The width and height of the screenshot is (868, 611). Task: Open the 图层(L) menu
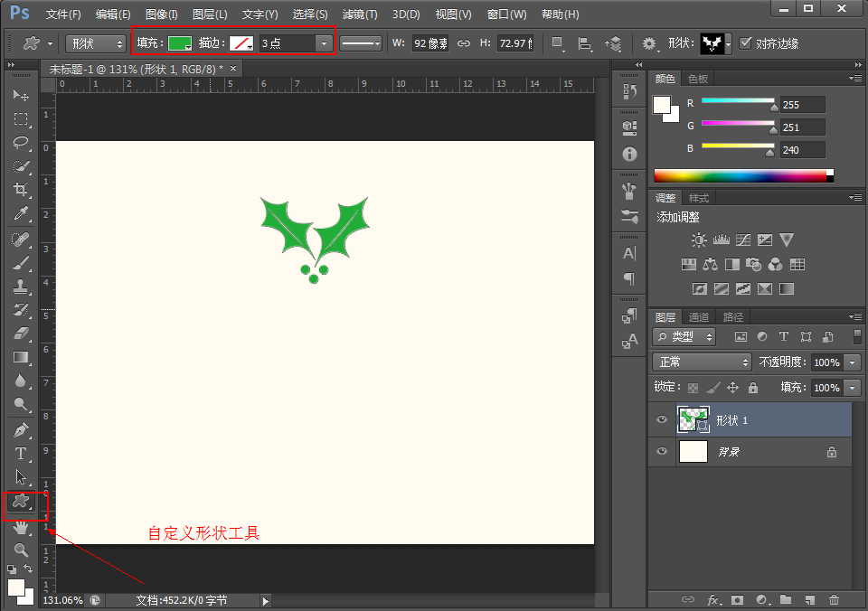point(210,14)
